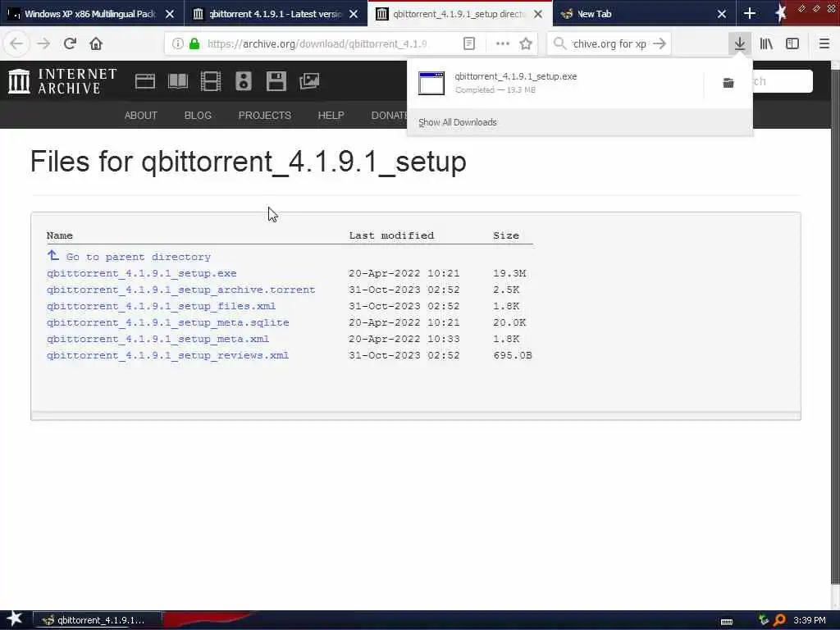Viewport: 840px width, 630px height.
Task: Click the 3:39 PM clock
Action: pyautogui.click(x=810, y=620)
